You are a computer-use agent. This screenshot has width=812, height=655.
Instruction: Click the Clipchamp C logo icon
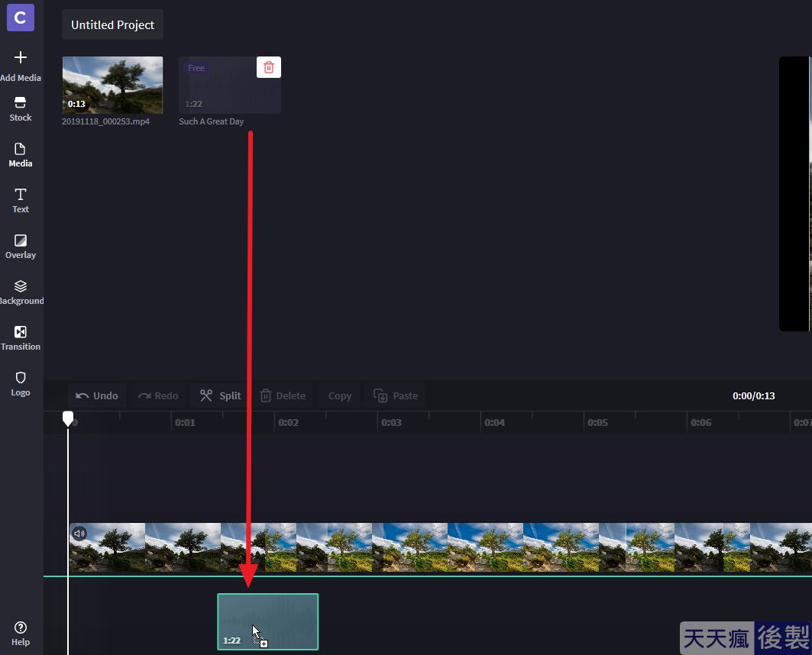tap(20, 18)
